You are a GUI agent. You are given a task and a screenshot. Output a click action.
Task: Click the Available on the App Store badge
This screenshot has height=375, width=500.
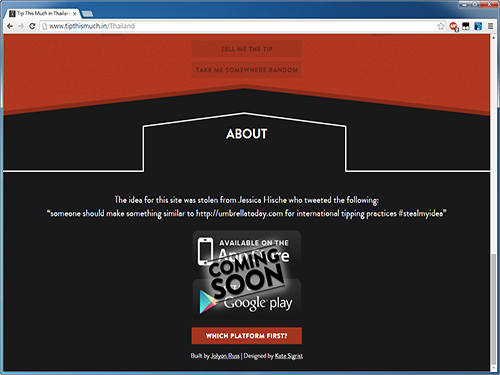[247, 251]
